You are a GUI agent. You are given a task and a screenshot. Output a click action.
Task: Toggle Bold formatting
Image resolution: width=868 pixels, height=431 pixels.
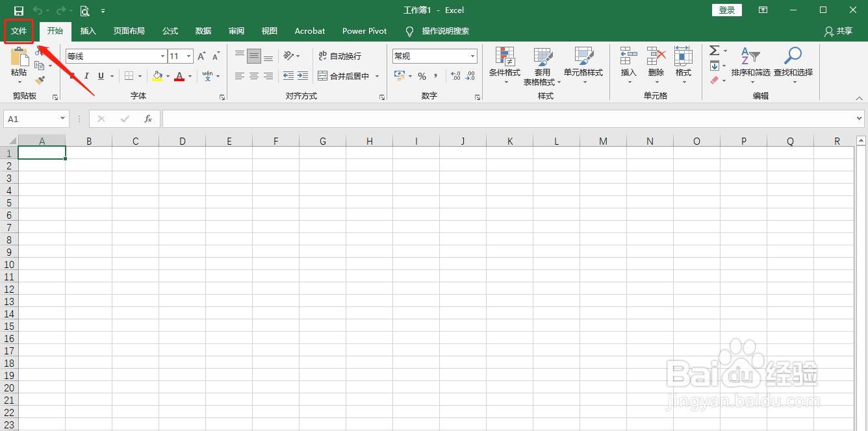coord(72,76)
